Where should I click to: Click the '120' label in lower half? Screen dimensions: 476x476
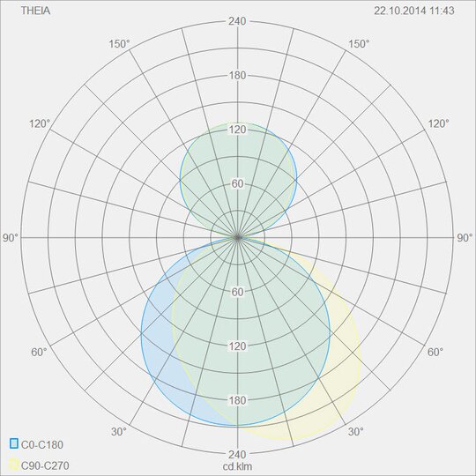(x=237, y=346)
